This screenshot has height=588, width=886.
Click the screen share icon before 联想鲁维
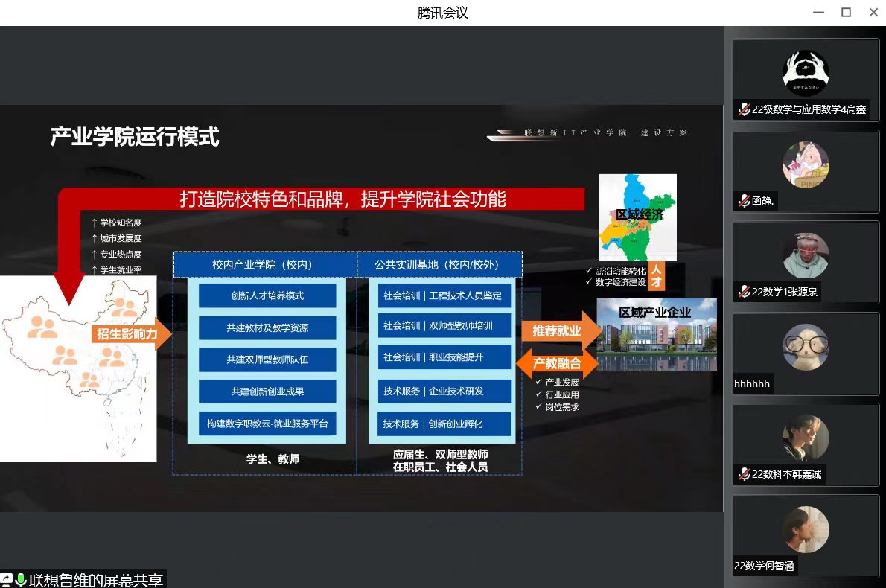coord(7,580)
